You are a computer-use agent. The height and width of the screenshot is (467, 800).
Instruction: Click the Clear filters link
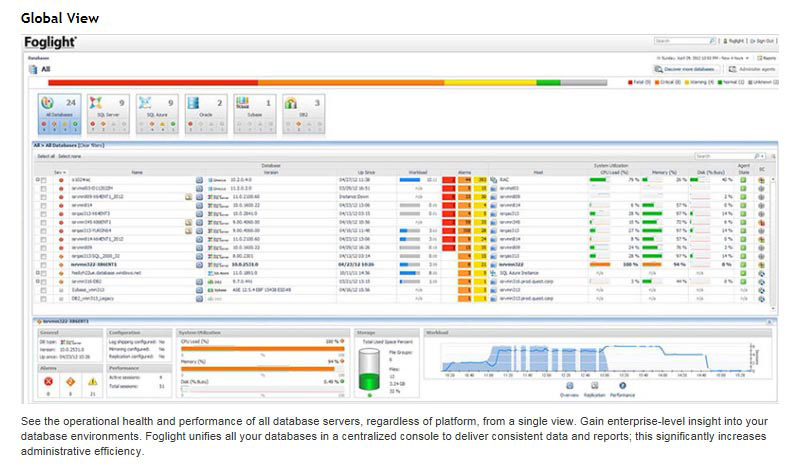coord(91,145)
